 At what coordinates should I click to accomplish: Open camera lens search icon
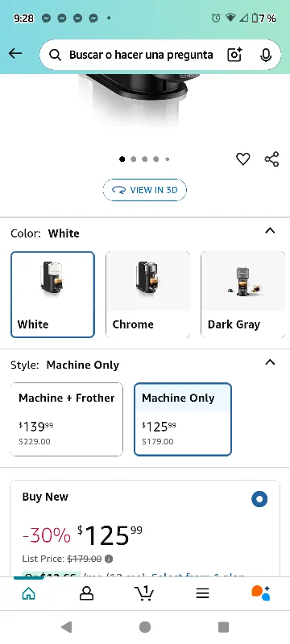(234, 55)
